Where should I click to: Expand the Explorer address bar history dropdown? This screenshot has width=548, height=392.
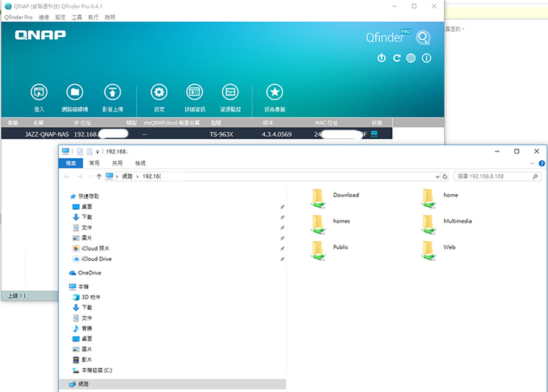[436, 176]
